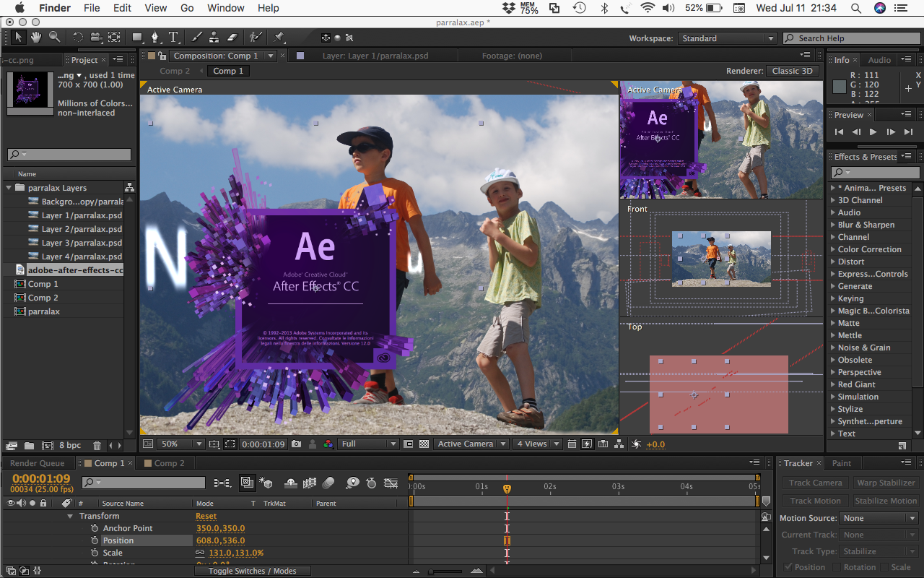
Task: Toggle Motion Blur enable switch in timeline
Action: pos(328,483)
